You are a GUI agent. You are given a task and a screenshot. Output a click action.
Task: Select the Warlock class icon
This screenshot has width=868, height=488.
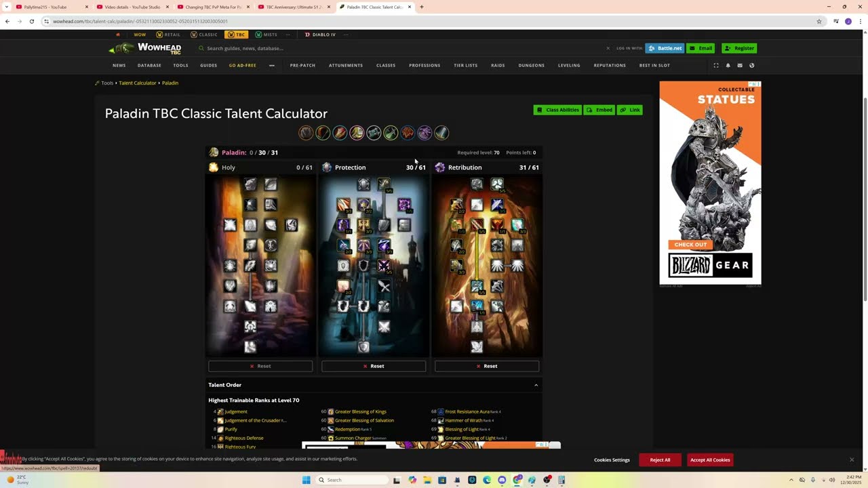(x=425, y=133)
